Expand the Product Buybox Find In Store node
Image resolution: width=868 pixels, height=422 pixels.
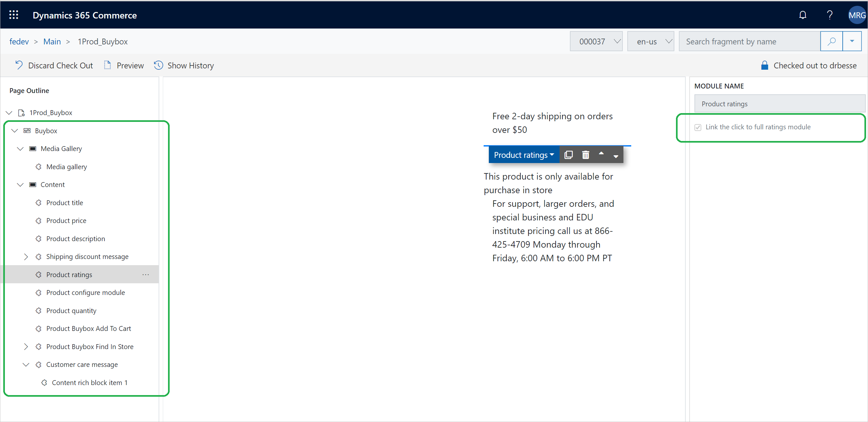click(26, 347)
